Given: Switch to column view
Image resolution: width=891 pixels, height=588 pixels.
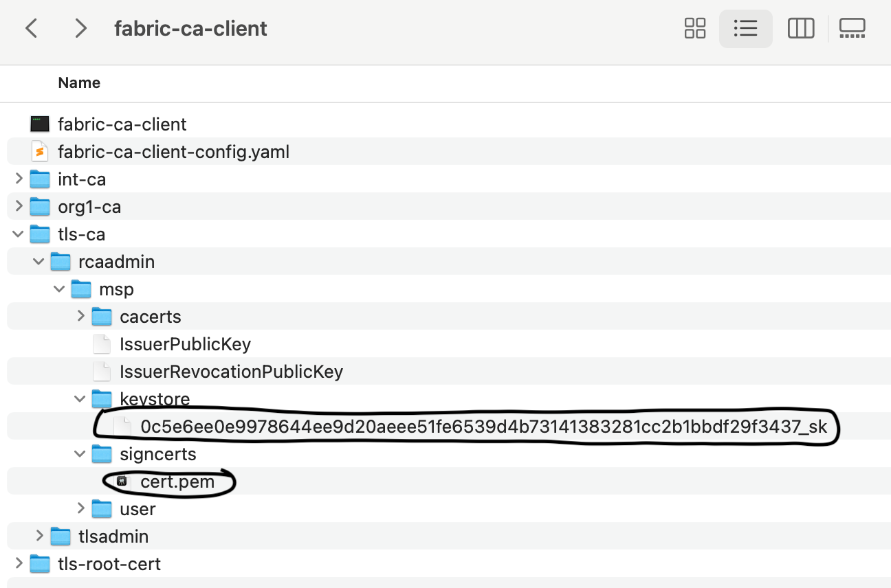Looking at the screenshot, I should click(801, 28).
